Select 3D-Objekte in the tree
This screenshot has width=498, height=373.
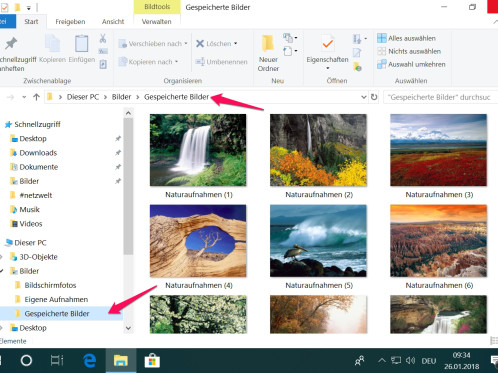coord(38,257)
